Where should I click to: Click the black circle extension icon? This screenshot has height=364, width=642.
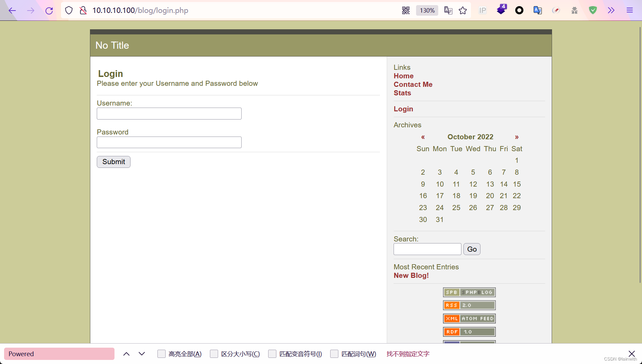tap(519, 11)
